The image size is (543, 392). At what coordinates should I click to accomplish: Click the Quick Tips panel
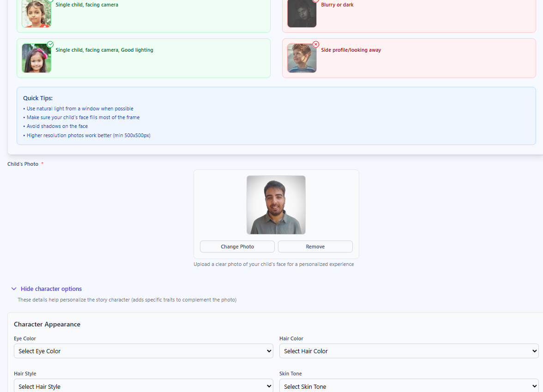click(276, 116)
